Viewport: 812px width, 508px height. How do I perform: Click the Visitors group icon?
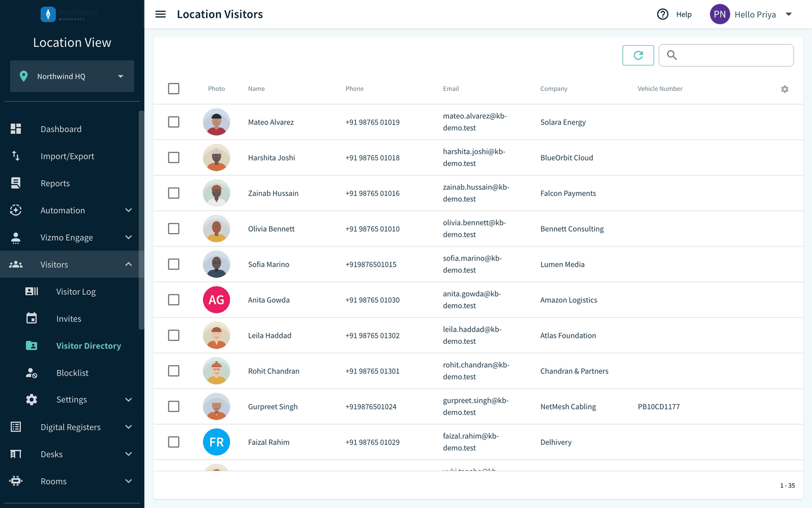[x=16, y=264]
